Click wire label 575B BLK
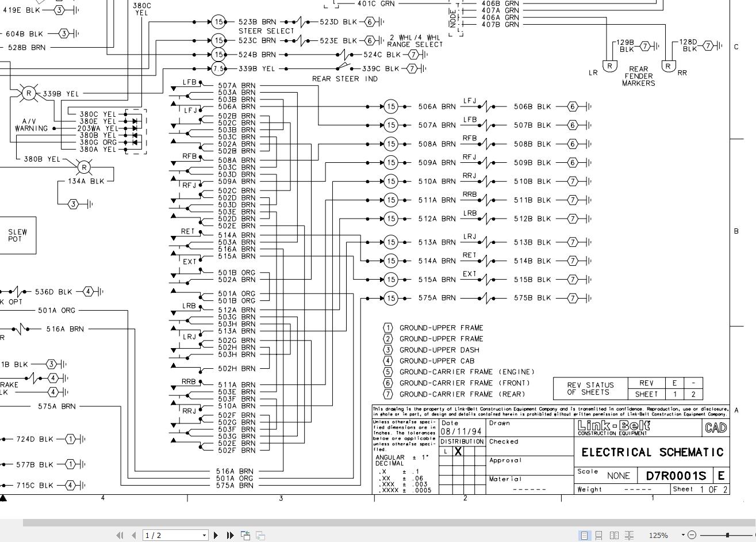The width and height of the screenshot is (756, 542). [x=532, y=298]
